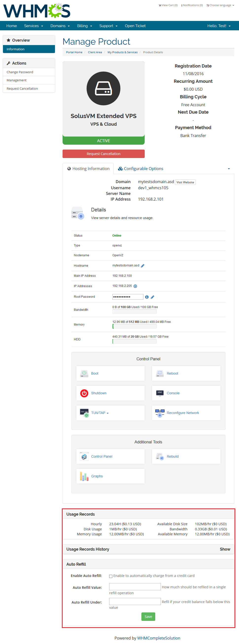This screenshot has height=644, width=239.
Task: Open Control Panel link in Additional Tools
Action: [x=102, y=456]
